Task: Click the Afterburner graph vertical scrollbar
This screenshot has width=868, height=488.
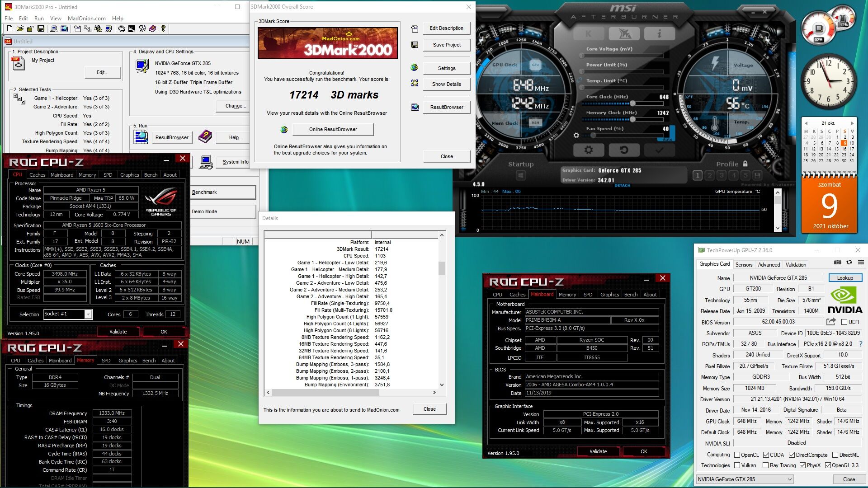Action: (x=778, y=211)
